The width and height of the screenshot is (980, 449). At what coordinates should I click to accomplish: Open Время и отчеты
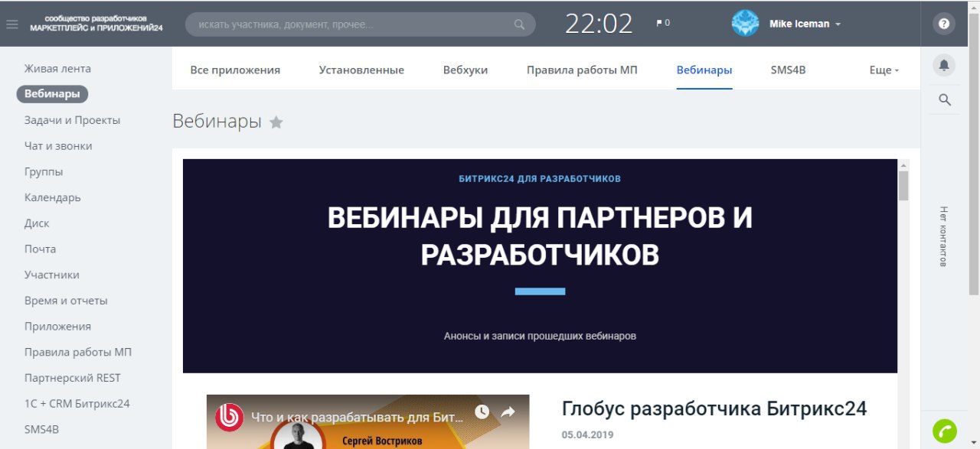[x=66, y=301]
